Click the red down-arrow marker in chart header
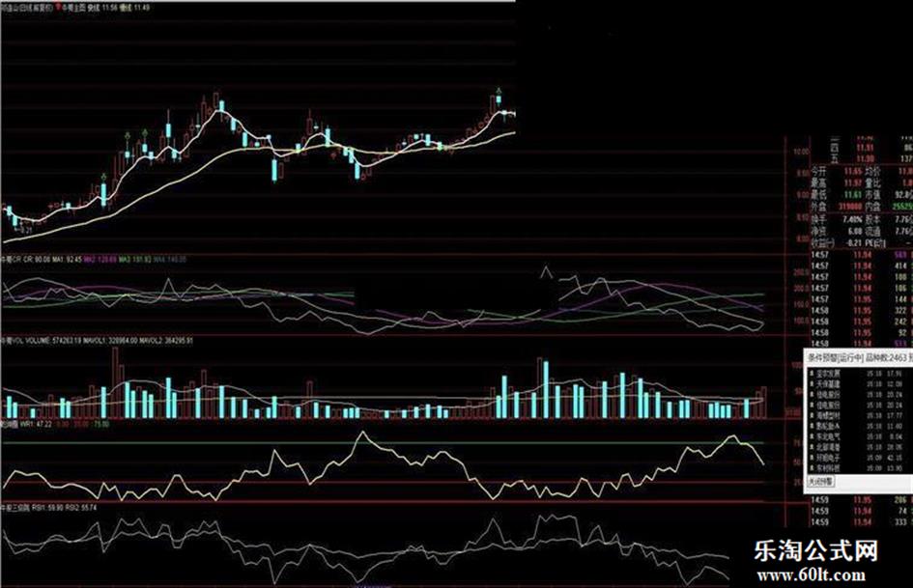Viewport: 913px width, 588px height. pyautogui.click(x=58, y=8)
